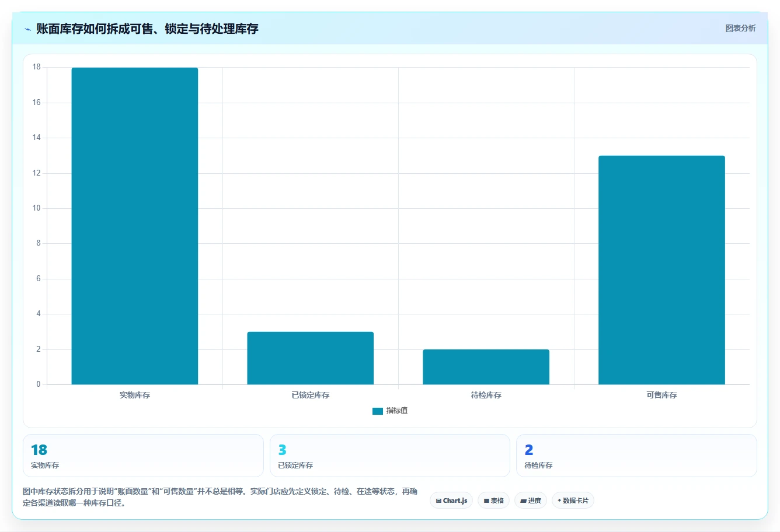Image resolution: width=780 pixels, height=532 pixels.
Task: Click the 待检库存 bar in the chart
Action: (x=486, y=367)
